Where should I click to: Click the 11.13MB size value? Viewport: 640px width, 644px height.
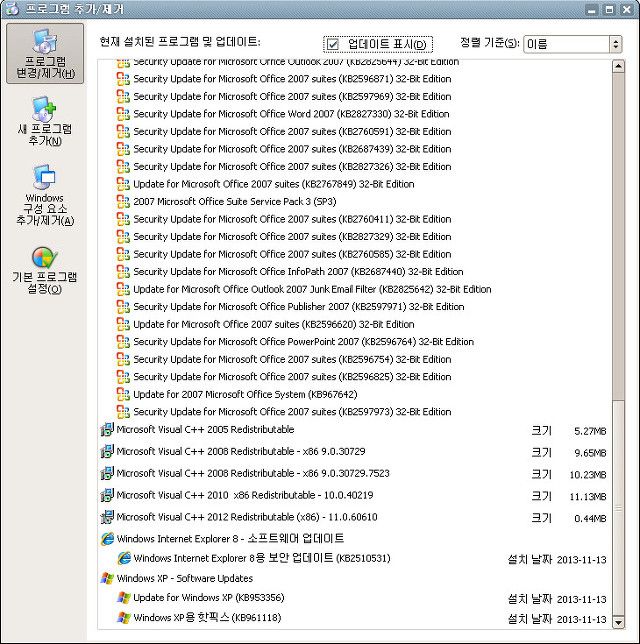tap(587, 497)
